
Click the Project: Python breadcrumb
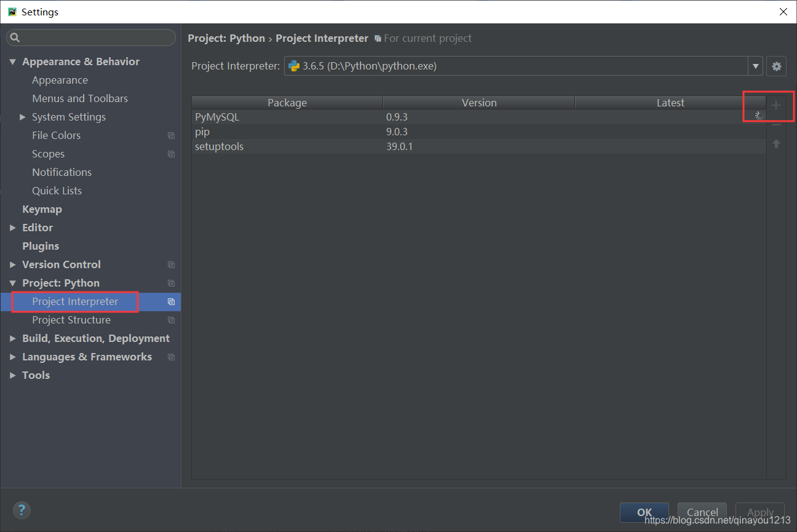coord(226,38)
